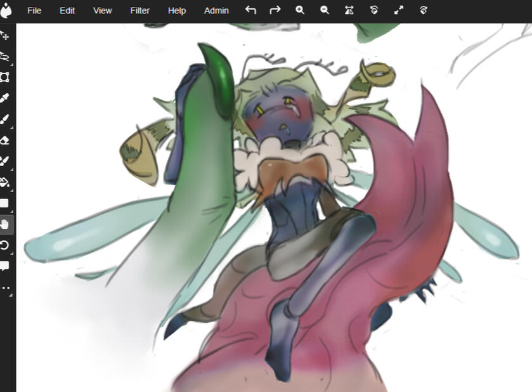
Task: Expand the three-dots more tools button
Action: 4,287
